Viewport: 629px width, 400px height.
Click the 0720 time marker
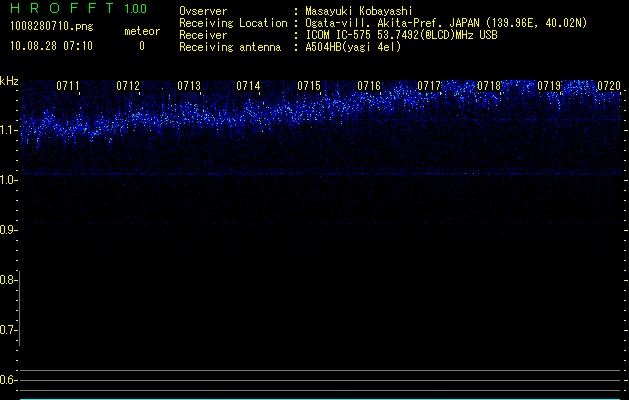coord(609,86)
